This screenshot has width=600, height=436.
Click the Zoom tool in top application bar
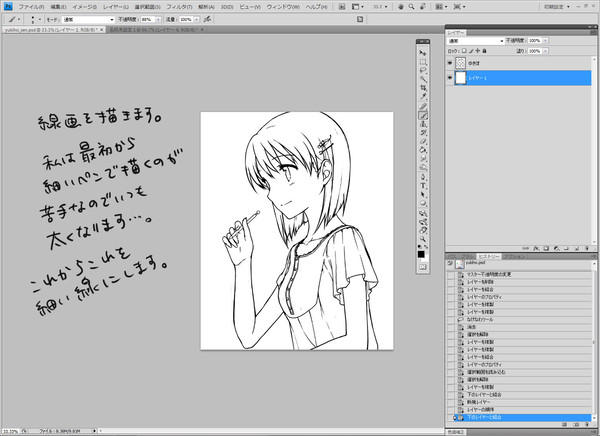pos(411,7)
